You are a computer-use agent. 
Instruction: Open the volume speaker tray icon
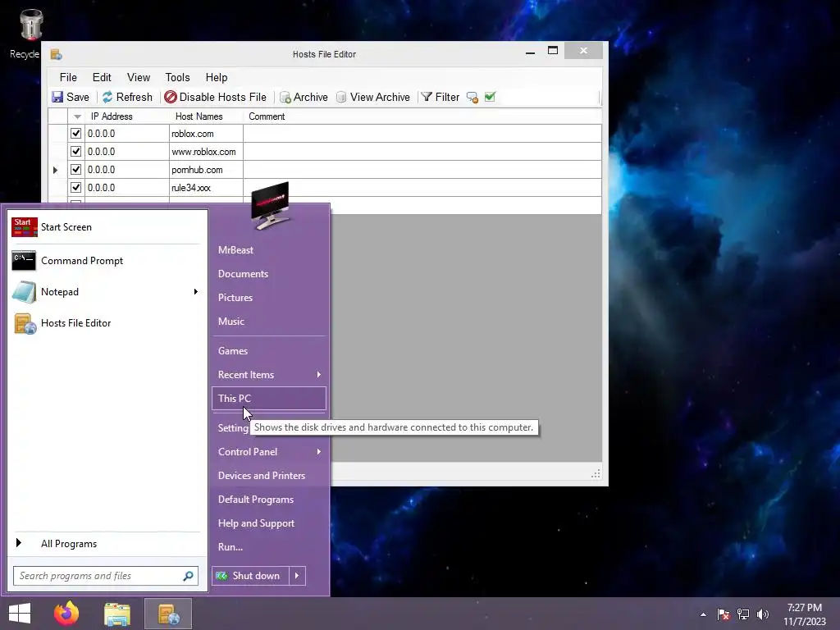pos(763,614)
